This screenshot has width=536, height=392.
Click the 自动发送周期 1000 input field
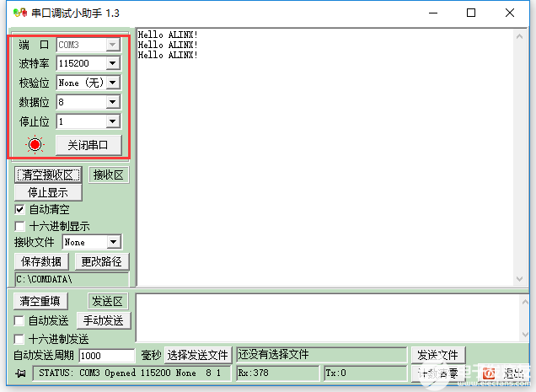click(x=107, y=356)
